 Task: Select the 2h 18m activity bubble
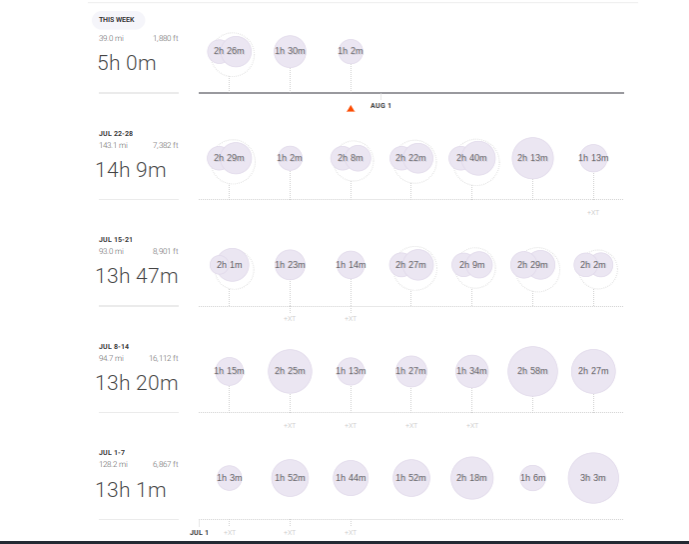point(472,478)
